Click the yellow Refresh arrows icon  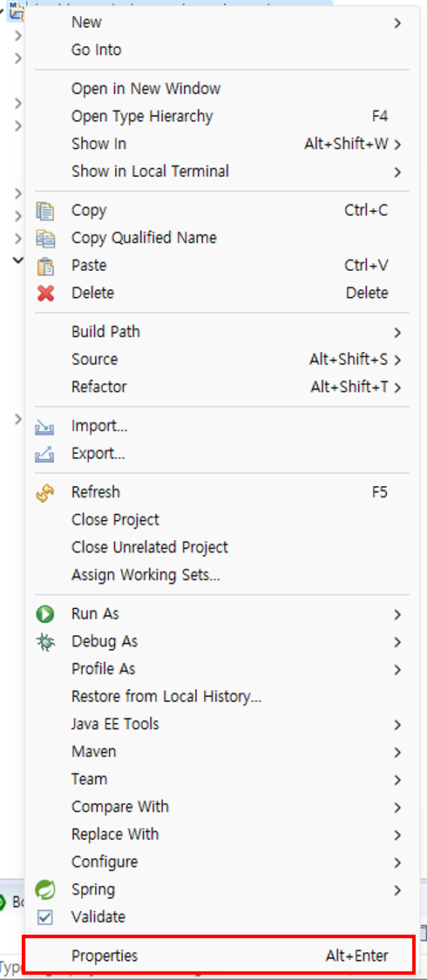point(45,493)
